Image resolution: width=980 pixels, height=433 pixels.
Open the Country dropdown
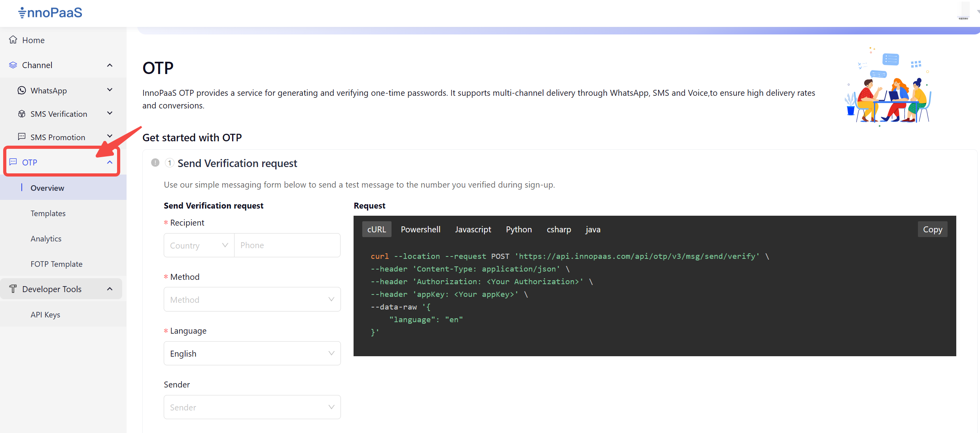pyautogui.click(x=199, y=245)
